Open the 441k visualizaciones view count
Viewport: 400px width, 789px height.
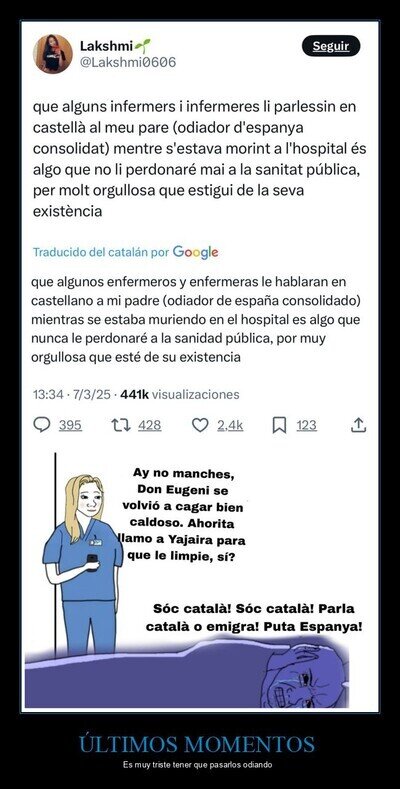[180, 394]
